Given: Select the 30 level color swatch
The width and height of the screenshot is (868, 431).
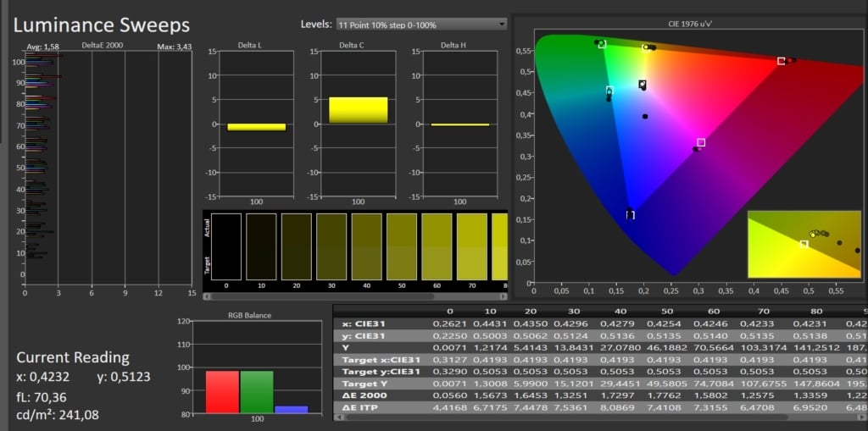Looking at the screenshot, I should tap(331, 246).
